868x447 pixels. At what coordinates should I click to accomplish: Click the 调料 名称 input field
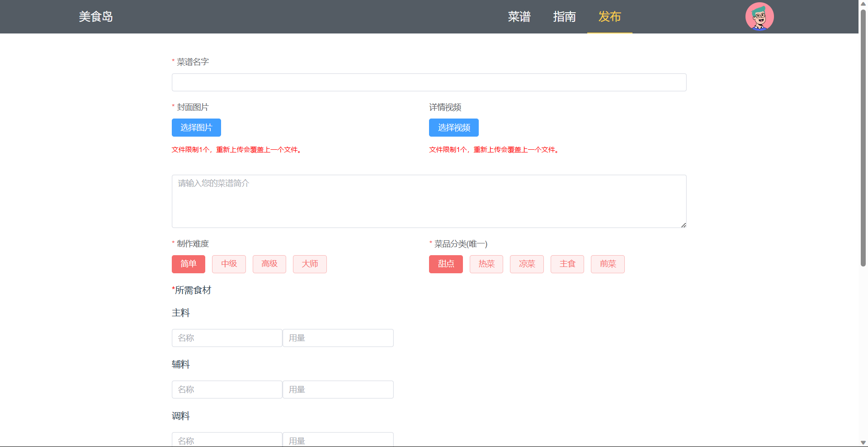(227, 440)
